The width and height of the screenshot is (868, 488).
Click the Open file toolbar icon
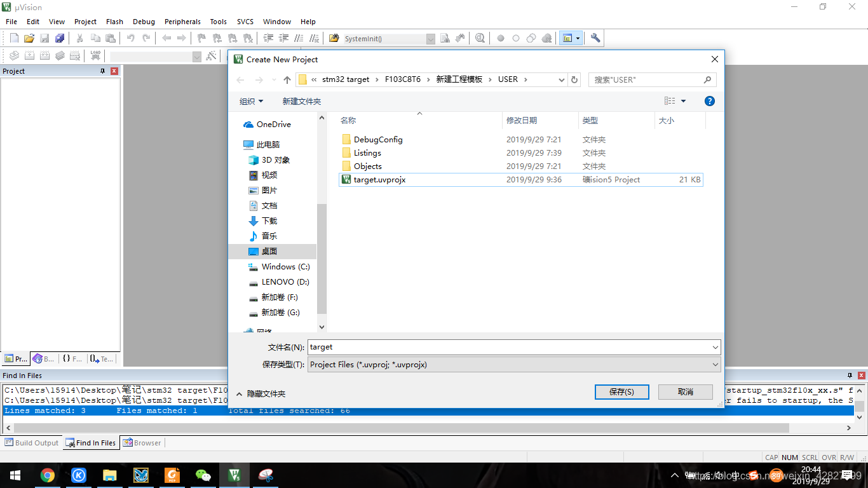pyautogui.click(x=29, y=38)
